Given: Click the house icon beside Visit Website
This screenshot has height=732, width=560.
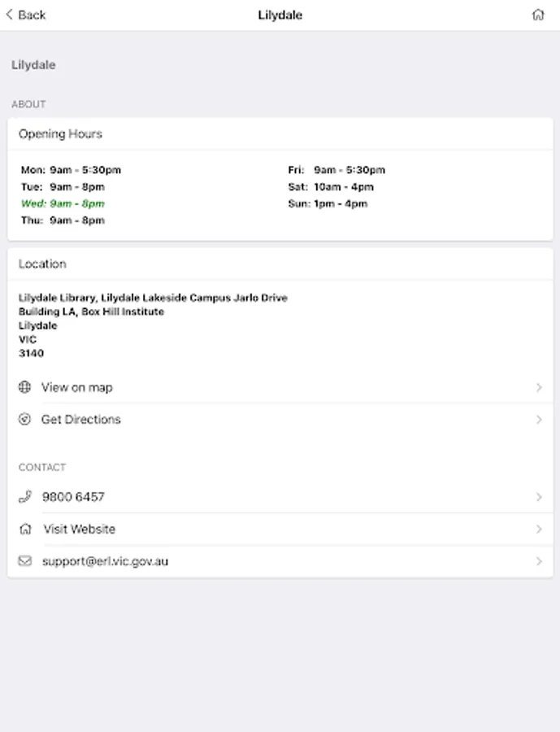Looking at the screenshot, I should click(x=25, y=529).
